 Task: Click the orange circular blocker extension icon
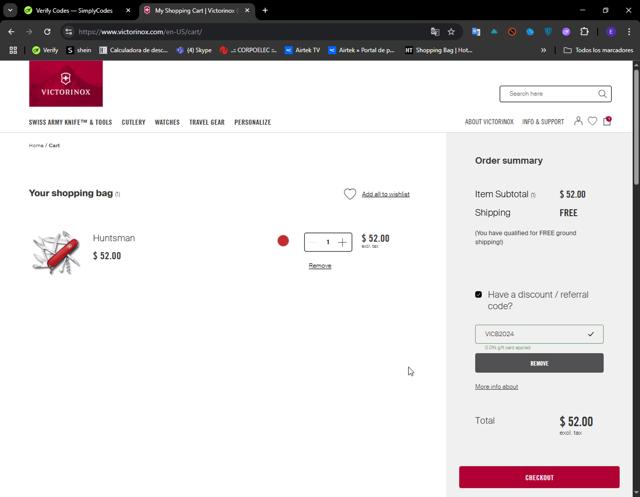512,32
